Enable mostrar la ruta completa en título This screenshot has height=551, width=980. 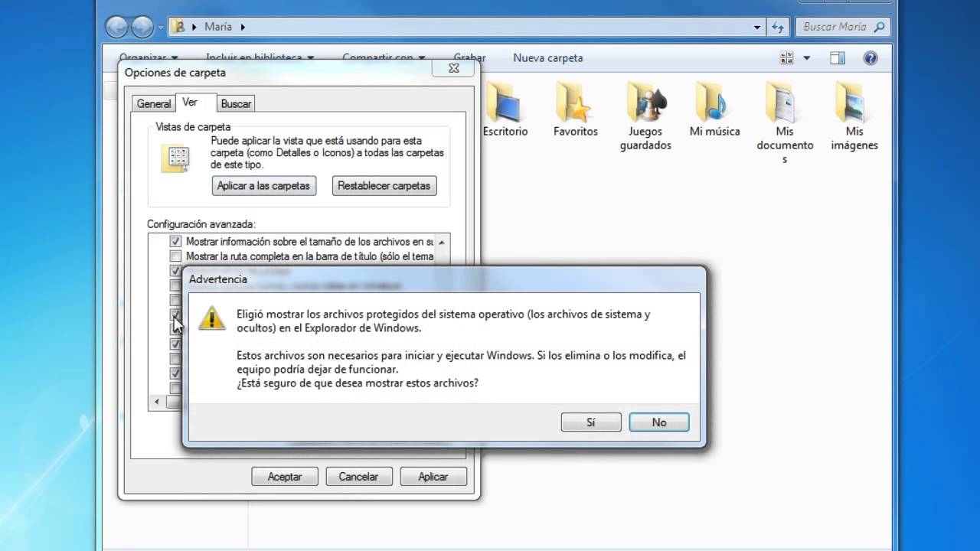175,256
